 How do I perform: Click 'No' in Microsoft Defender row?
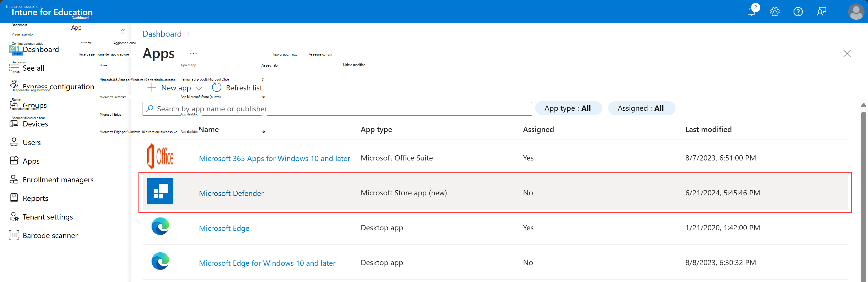click(528, 193)
